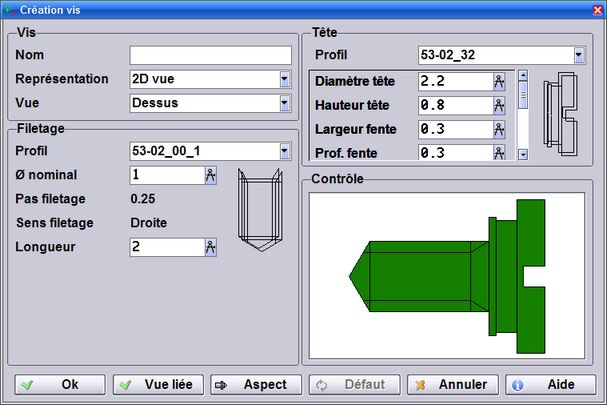Click the Hauteur tête value field
Viewport: 607px width, 405px height.
tap(456, 106)
